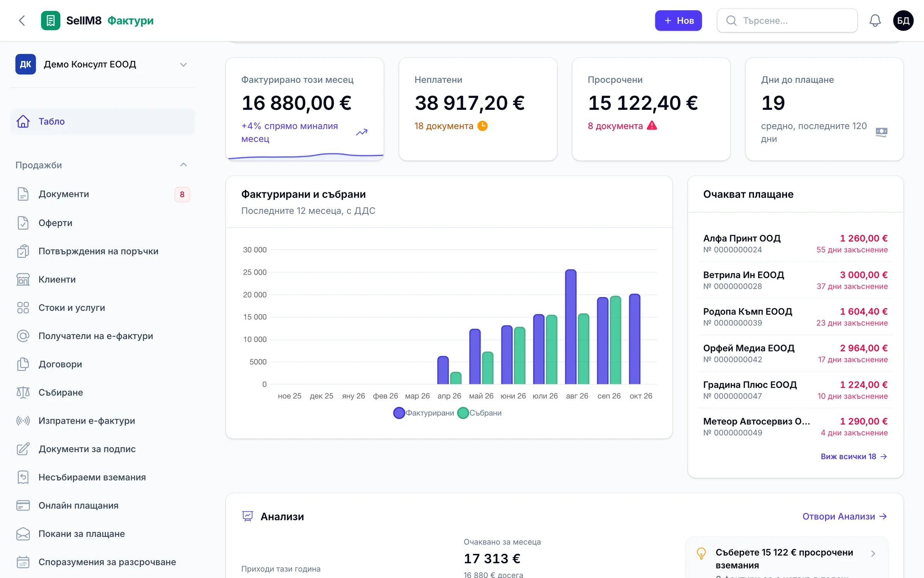Click the lightbulb tip icon
Image resolution: width=924 pixels, height=578 pixels.
[701, 553]
